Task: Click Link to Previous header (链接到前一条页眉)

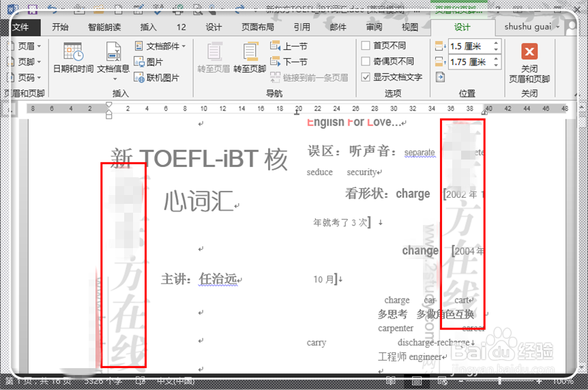Action: (309, 78)
